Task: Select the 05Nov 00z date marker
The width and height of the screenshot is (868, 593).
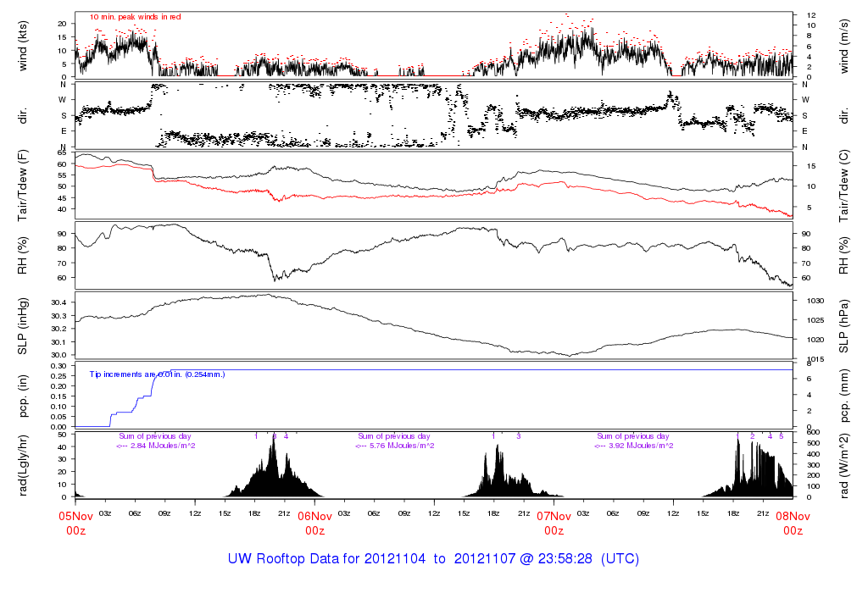Action: tap(75, 523)
